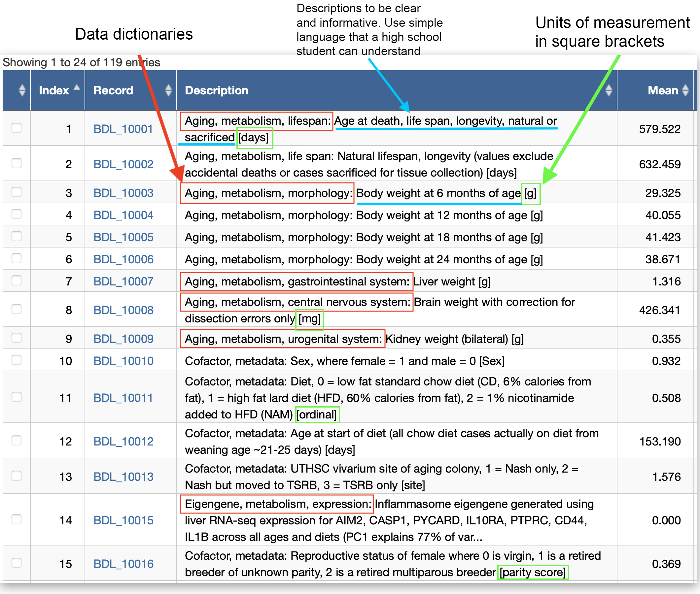Click sort arrows beside Record header
The image size is (700, 594).
[x=168, y=90]
